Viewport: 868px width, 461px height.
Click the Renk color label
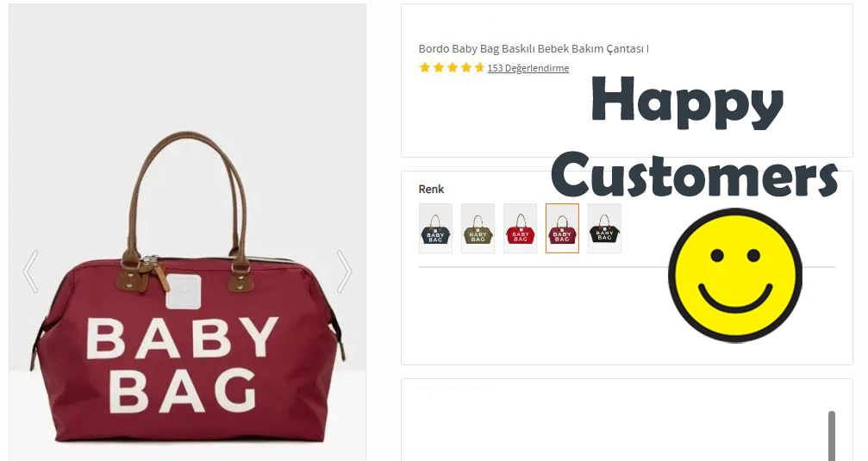point(431,190)
